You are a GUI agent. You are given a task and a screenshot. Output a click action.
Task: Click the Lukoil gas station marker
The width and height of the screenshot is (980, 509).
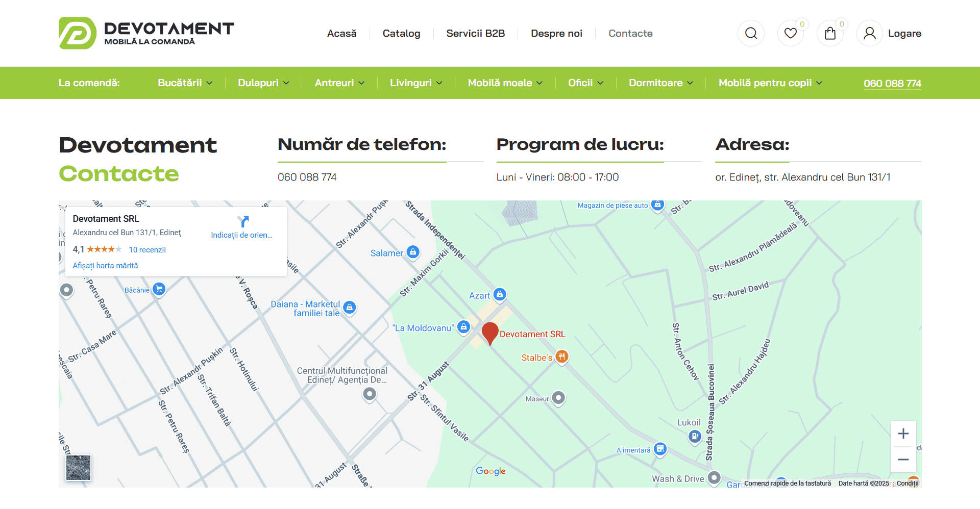click(695, 437)
